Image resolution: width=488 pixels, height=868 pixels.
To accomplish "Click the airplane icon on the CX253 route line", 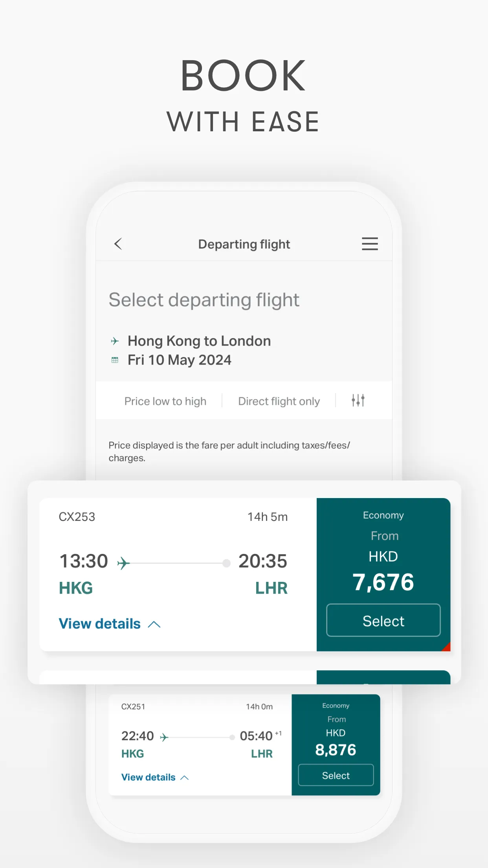I will coord(124,562).
